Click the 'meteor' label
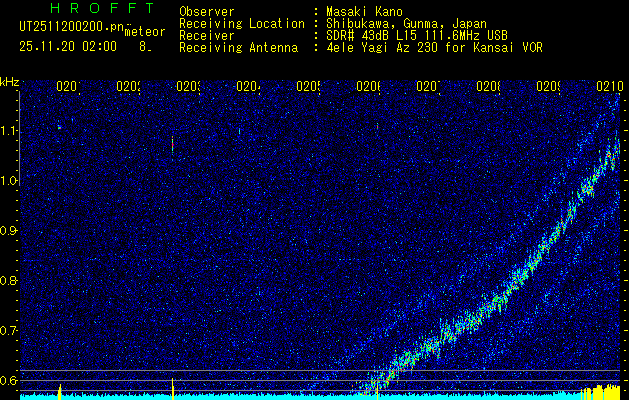The image size is (629, 400). (145, 32)
